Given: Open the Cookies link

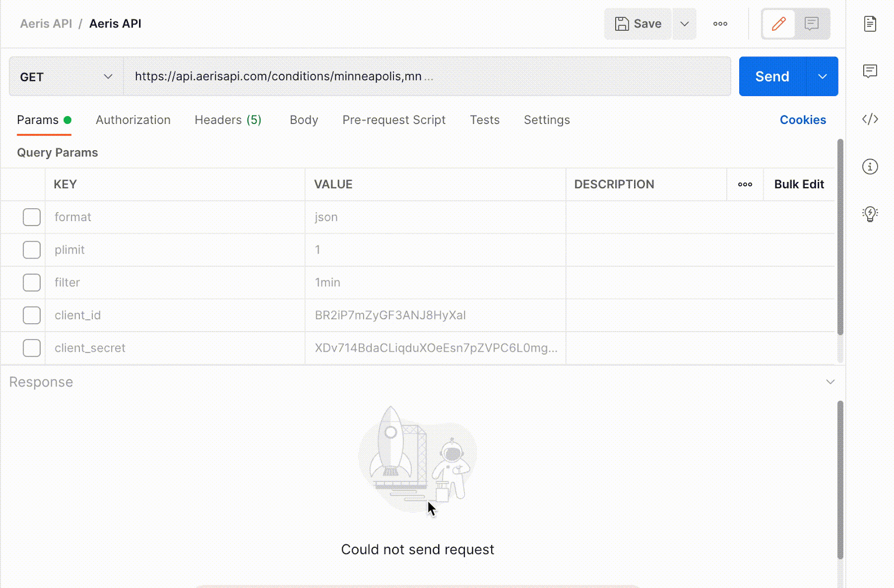Looking at the screenshot, I should tap(803, 120).
